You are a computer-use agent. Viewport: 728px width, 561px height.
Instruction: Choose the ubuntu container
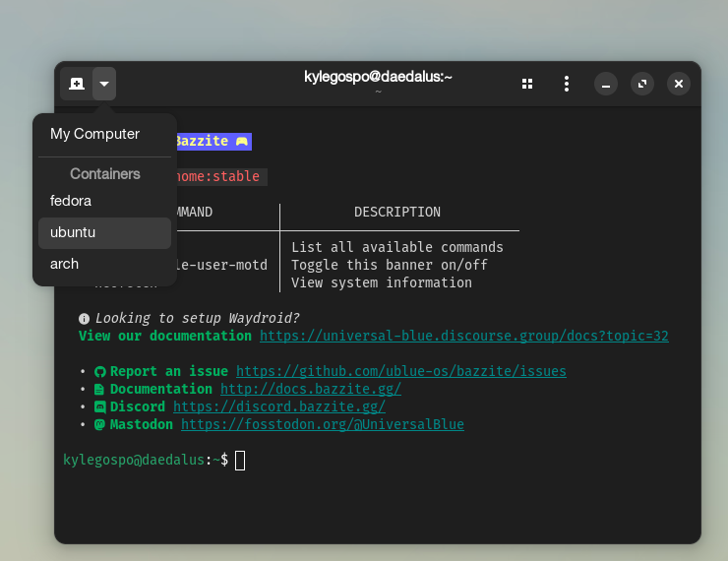(x=105, y=232)
